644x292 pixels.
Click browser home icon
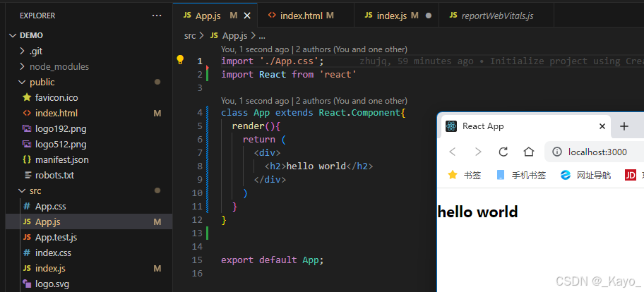click(529, 152)
